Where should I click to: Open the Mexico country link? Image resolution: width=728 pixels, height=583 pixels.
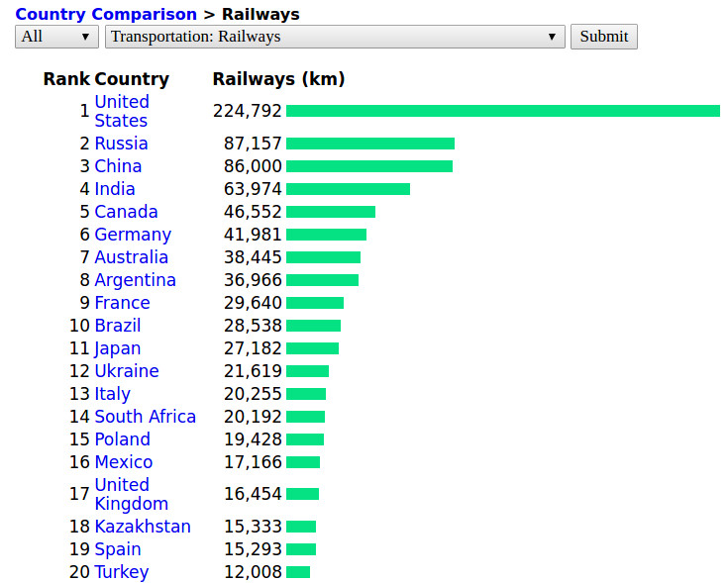point(124,461)
